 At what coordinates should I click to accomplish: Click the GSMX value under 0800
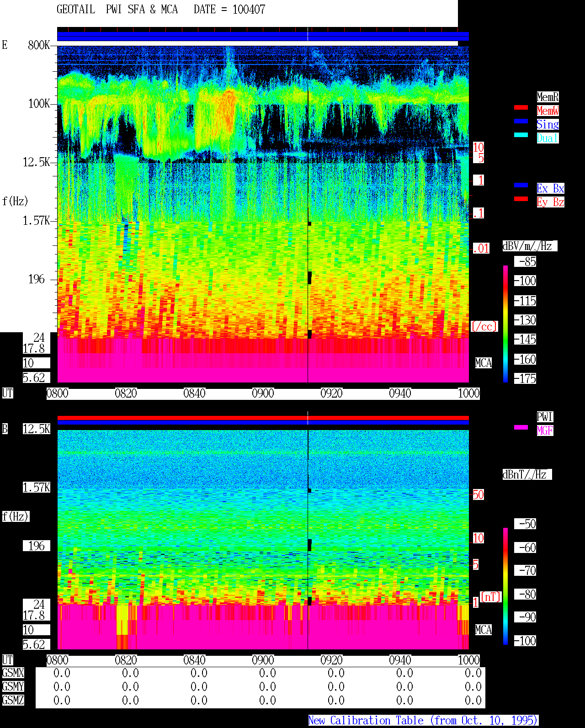tap(62, 673)
